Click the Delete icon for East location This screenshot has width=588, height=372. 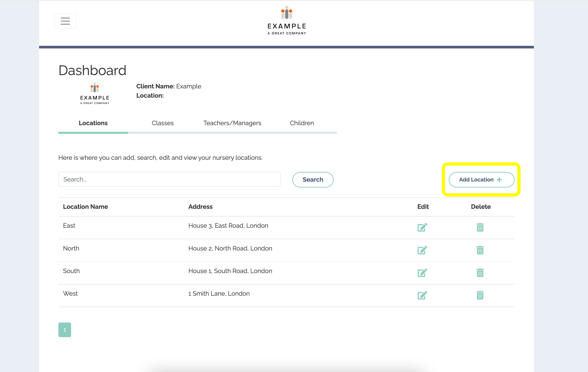(x=480, y=227)
